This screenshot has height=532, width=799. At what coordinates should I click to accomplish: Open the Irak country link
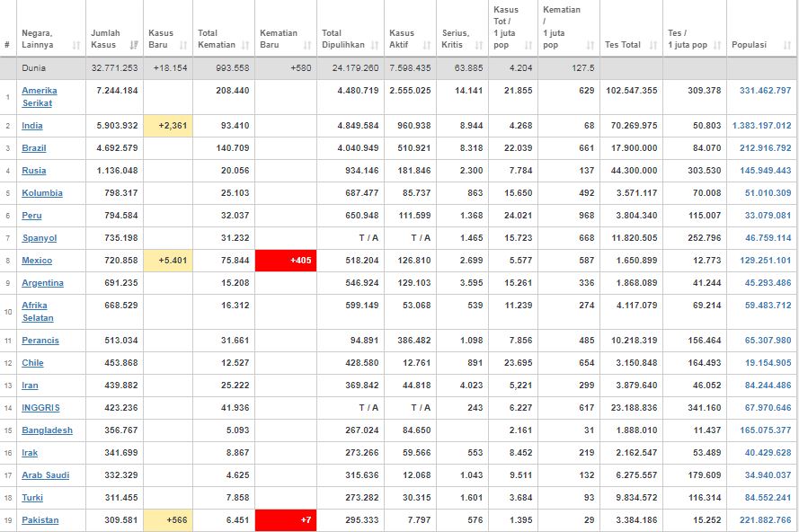[30, 452]
